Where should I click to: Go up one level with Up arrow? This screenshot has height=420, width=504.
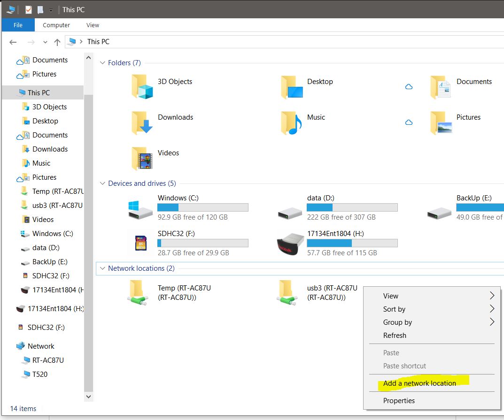tap(57, 42)
